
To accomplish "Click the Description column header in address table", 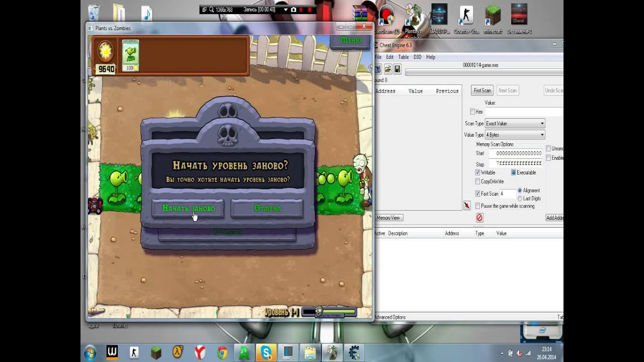I will tap(398, 233).
